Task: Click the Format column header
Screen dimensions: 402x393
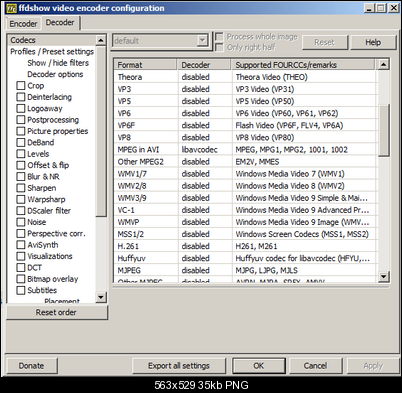Action: (145, 65)
